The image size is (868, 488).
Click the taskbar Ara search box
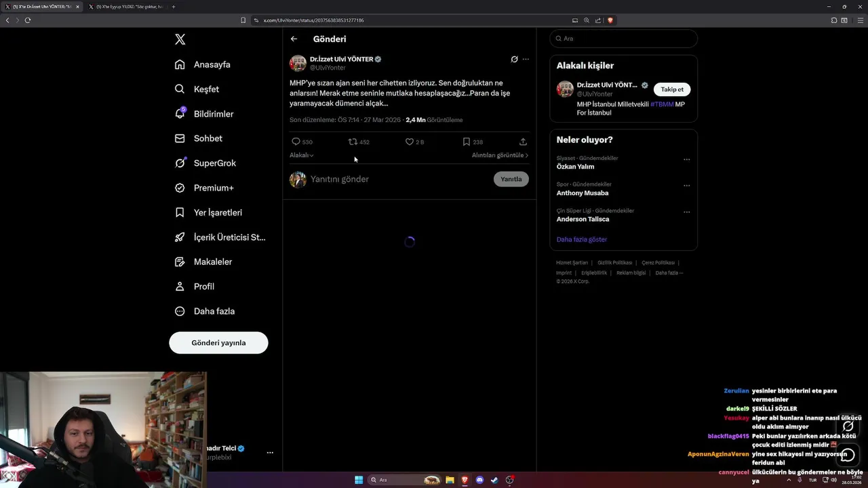[x=405, y=480]
